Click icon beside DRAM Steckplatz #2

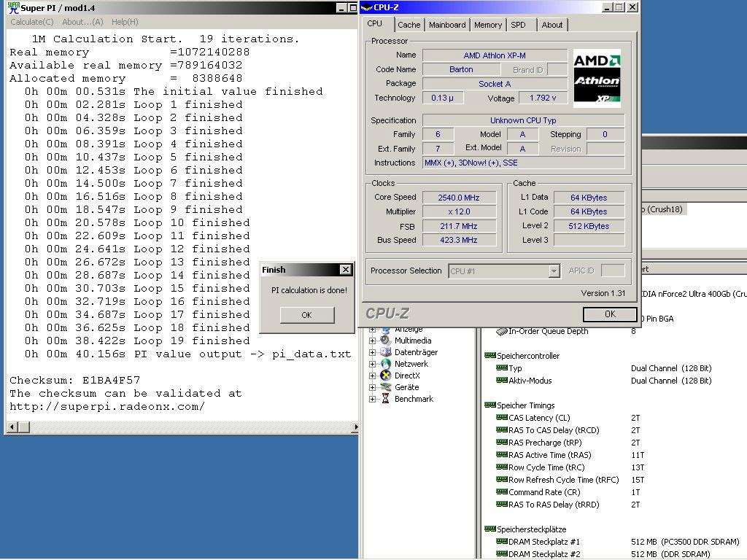(502, 553)
